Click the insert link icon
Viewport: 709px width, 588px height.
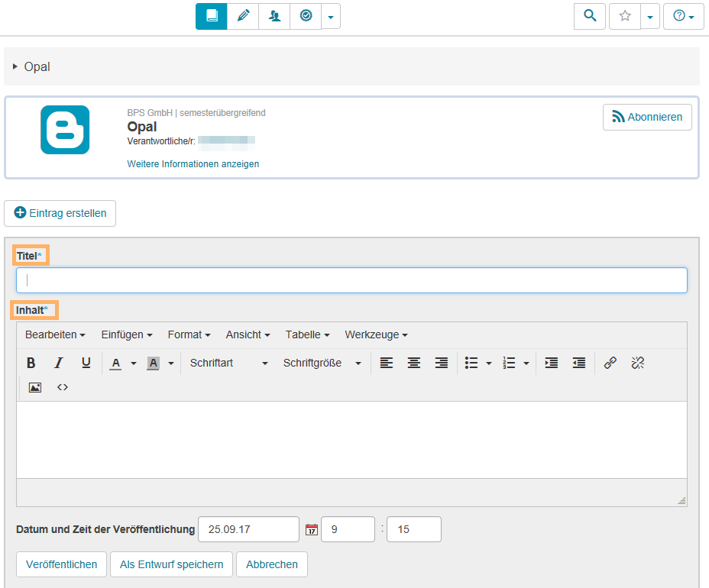pyautogui.click(x=610, y=363)
